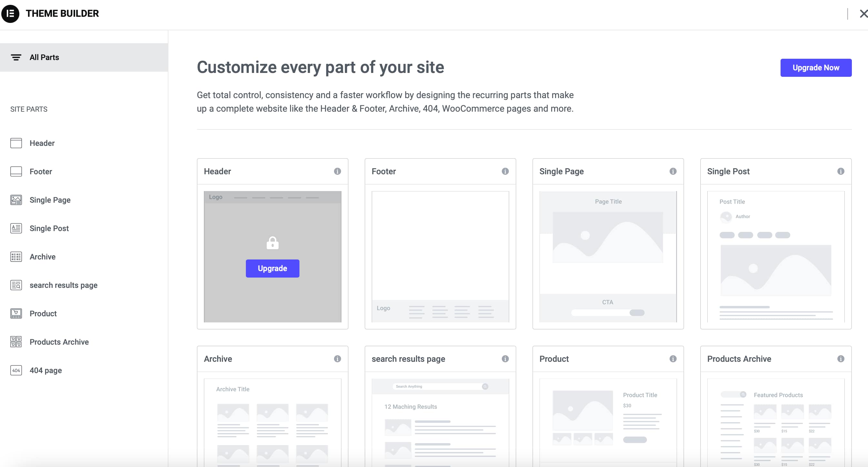The height and width of the screenshot is (467, 868).
Task: Open info icon on Products Archive card
Action: (x=840, y=359)
